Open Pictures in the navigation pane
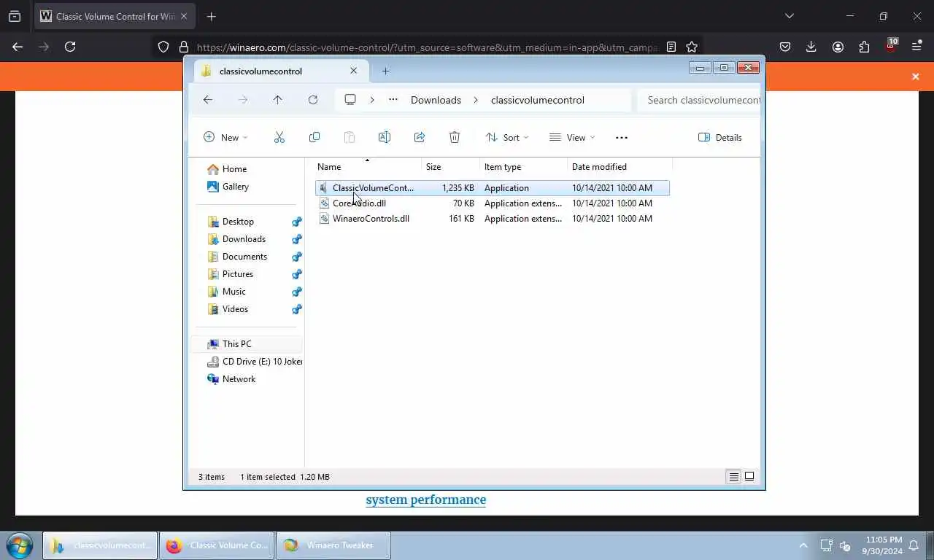This screenshot has width=934, height=560. coord(238,273)
